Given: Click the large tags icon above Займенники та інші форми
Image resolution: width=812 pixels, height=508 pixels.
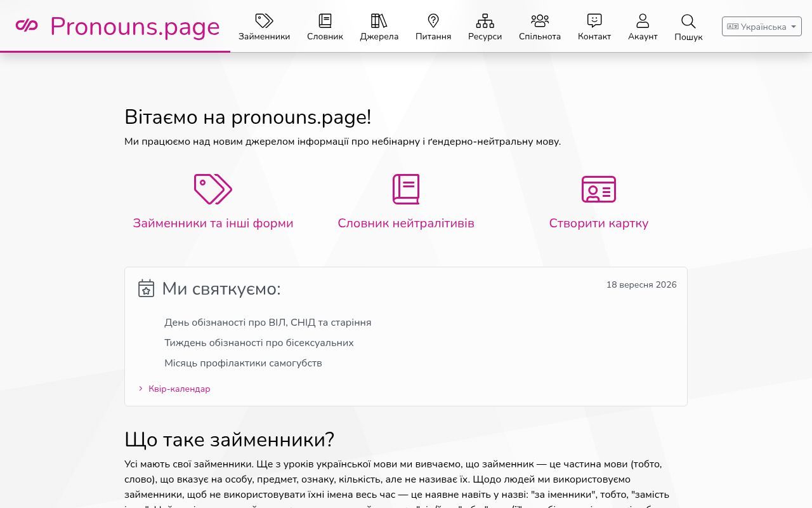Looking at the screenshot, I should (213, 189).
